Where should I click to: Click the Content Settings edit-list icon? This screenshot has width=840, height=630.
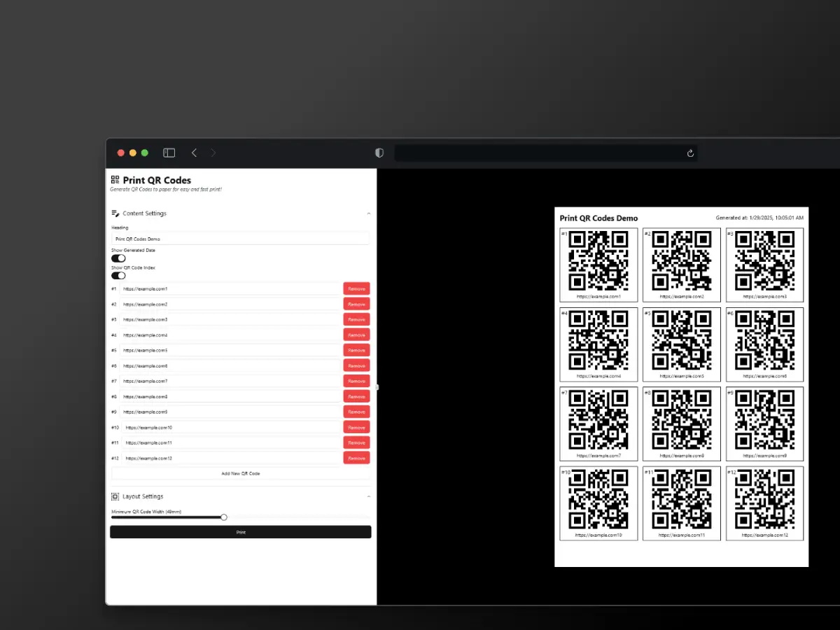point(115,213)
